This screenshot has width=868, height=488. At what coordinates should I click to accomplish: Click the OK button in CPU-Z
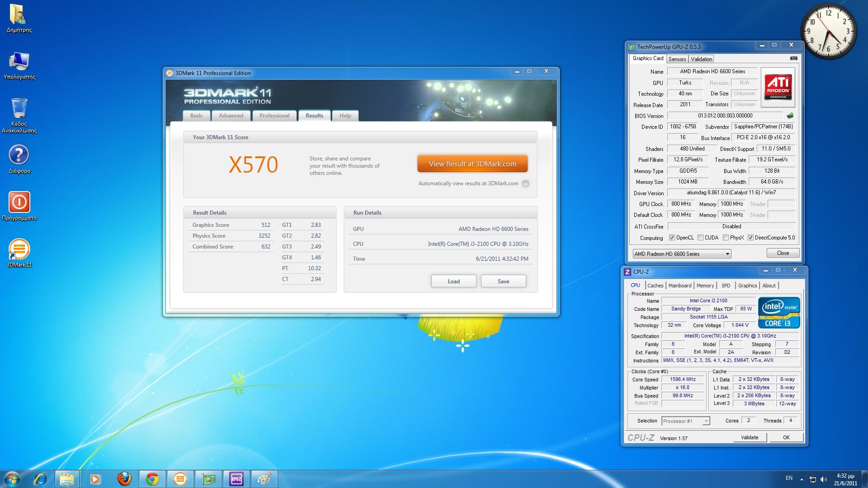tap(786, 437)
